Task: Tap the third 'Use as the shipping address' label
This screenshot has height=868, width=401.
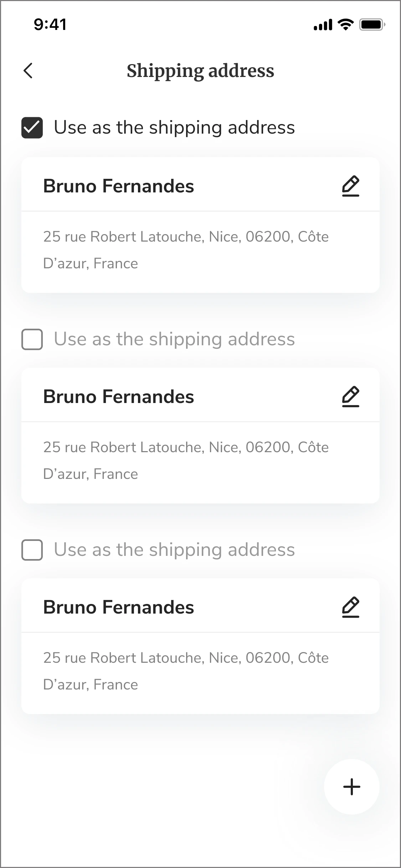Action: (x=174, y=550)
